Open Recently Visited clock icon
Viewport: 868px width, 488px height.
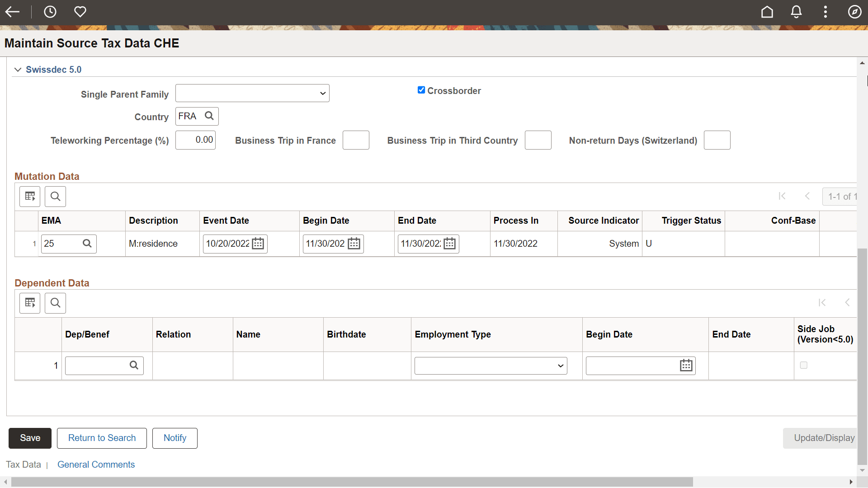point(50,12)
